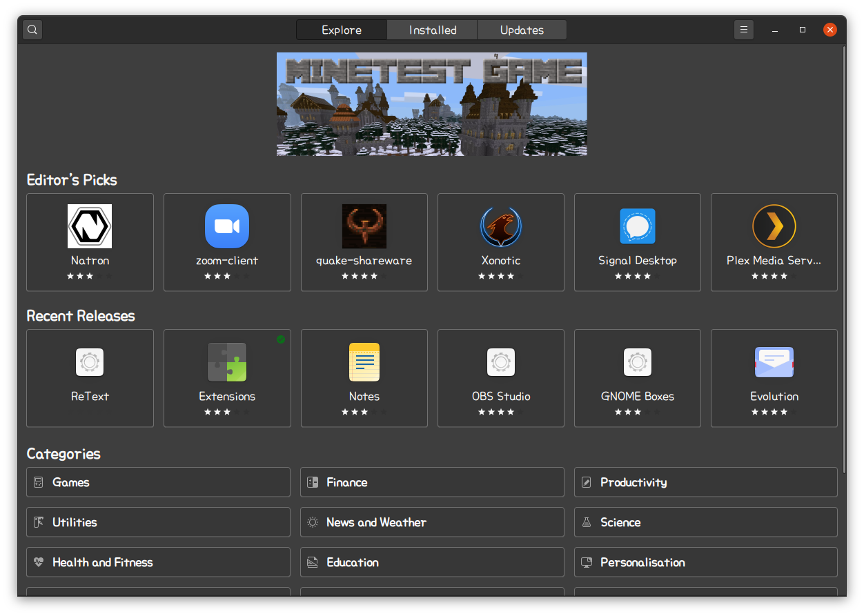Image resolution: width=864 pixels, height=616 pixels.
Task: Open the Notes label
Action: (364, 397)
